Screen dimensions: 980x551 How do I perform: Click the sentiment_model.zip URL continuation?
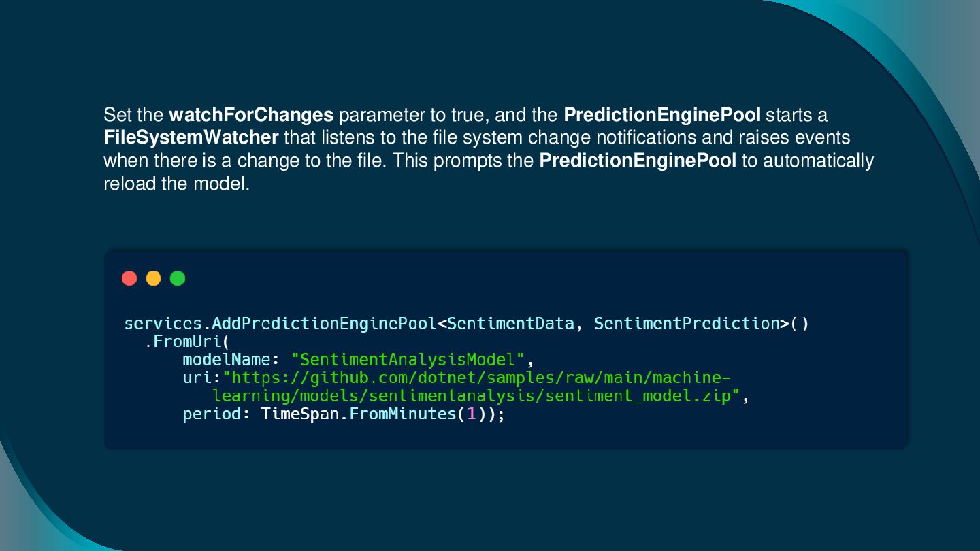pyautogui.click(x=476, y=396)
